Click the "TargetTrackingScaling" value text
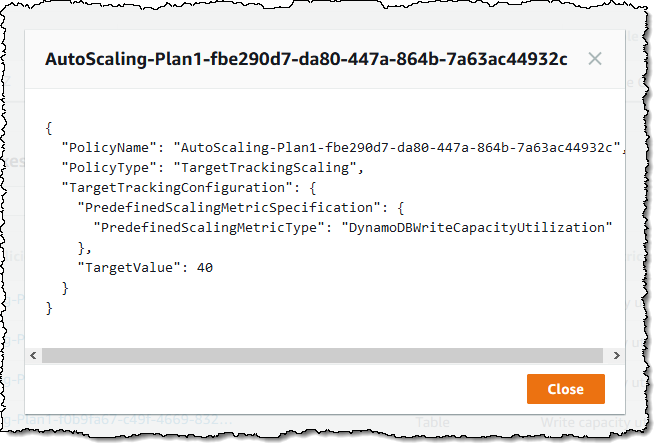The width and height of the screenshot is (660, 448). pos(263,167)
